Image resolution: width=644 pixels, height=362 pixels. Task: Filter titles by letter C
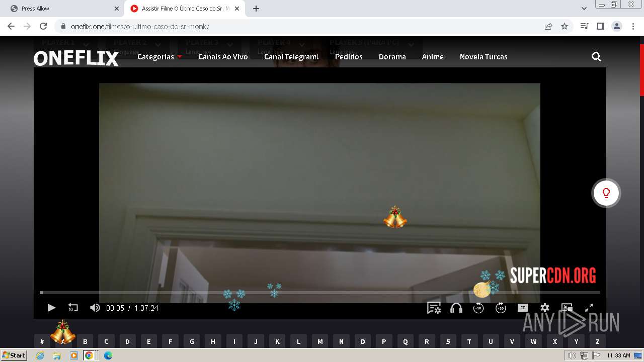click(x=106, y=341)
